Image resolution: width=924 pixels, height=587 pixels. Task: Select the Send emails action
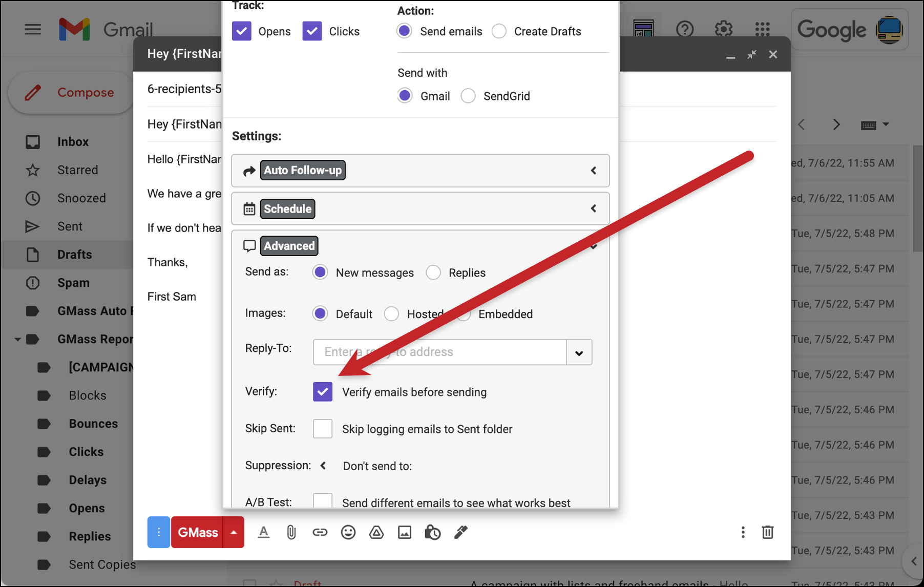(x=405, y=31)
